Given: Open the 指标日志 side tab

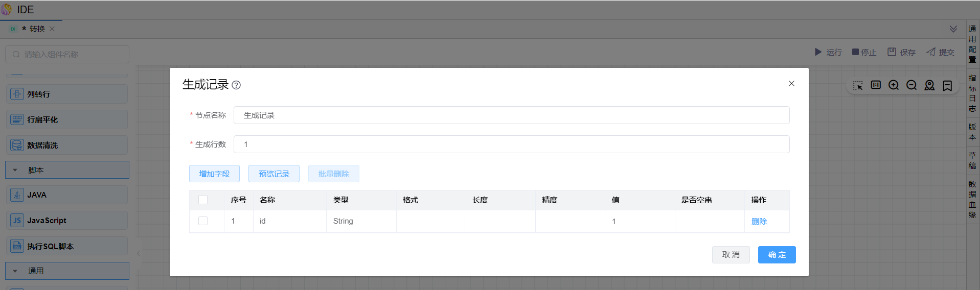Looking at the screenshot, I should click(x=972, y=93).
